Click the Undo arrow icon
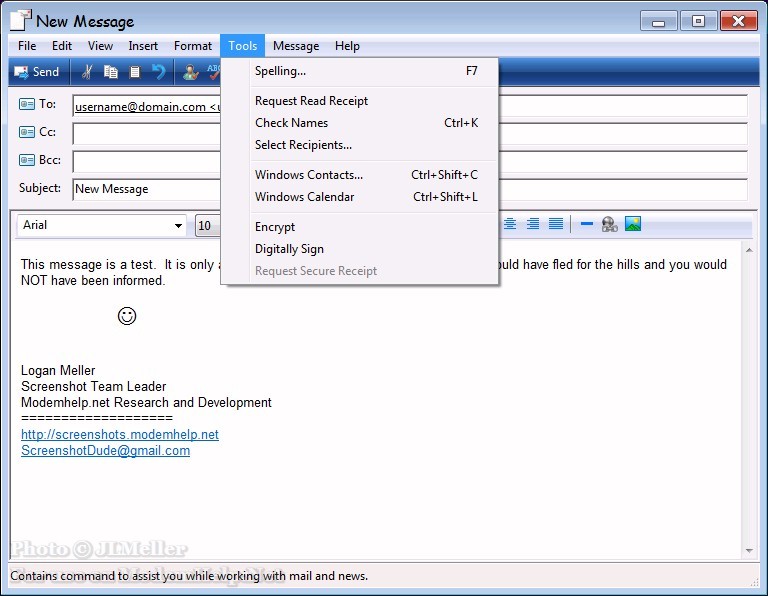768x596 pixels. pyautogui.click(x=159, y=72)
